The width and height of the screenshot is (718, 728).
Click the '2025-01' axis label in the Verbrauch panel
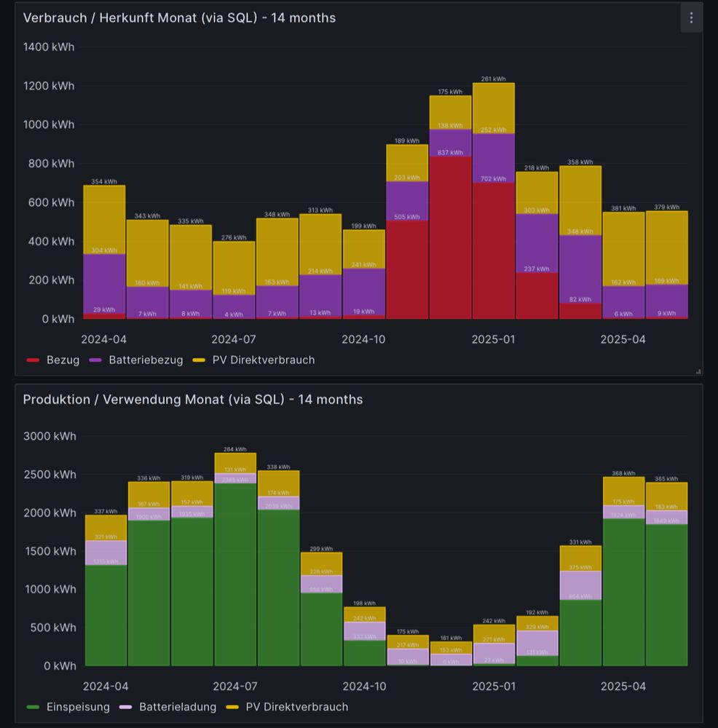pyautogui.click(x=493, y=339)
